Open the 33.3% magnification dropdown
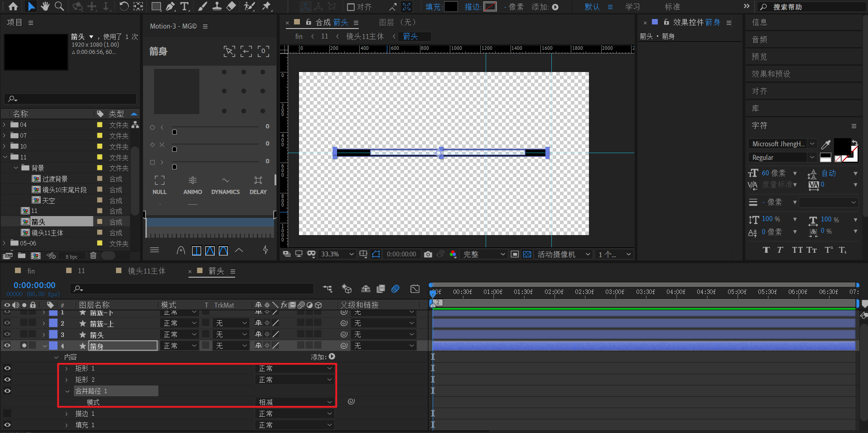The height and width of the screenshot is (433, 868). pos(337,255)
